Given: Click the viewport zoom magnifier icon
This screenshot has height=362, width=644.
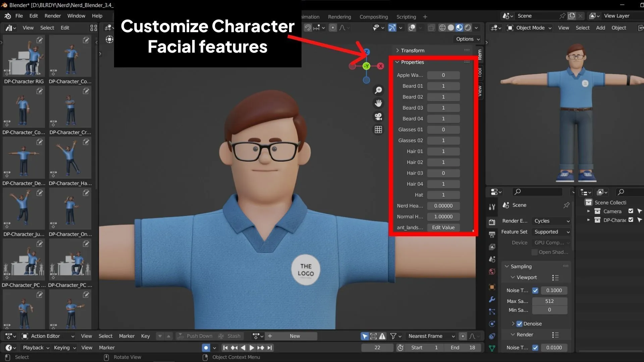Looking at the screenshot, I should (x=378, y=90).
